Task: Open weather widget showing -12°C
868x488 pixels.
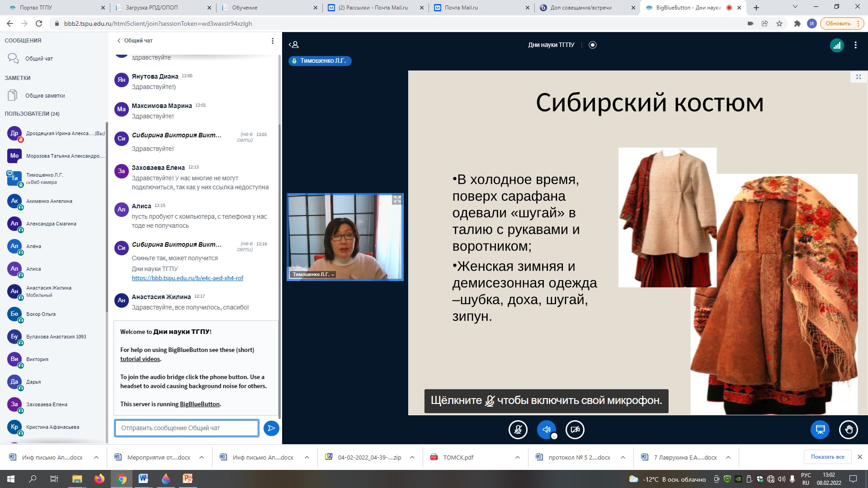Action: pos(667,479)
